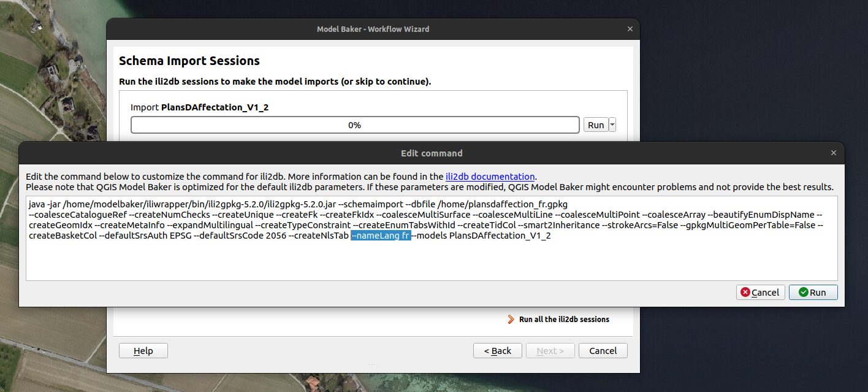This screenshot has width=868, height=392.
Task: Close the Model Baker Workflow Wizard window
Action: (630, 29)
